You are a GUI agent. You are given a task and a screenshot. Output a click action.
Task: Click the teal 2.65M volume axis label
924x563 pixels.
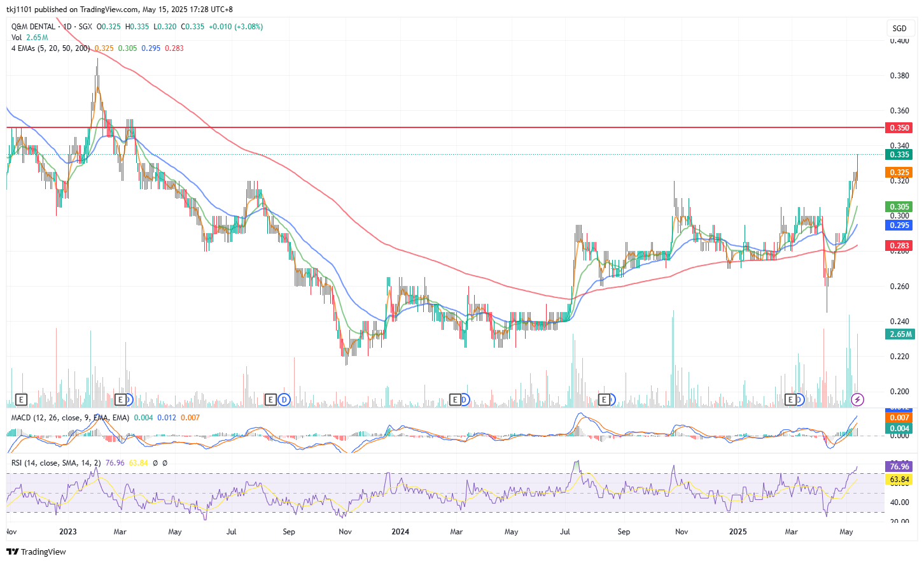point(900,334)
